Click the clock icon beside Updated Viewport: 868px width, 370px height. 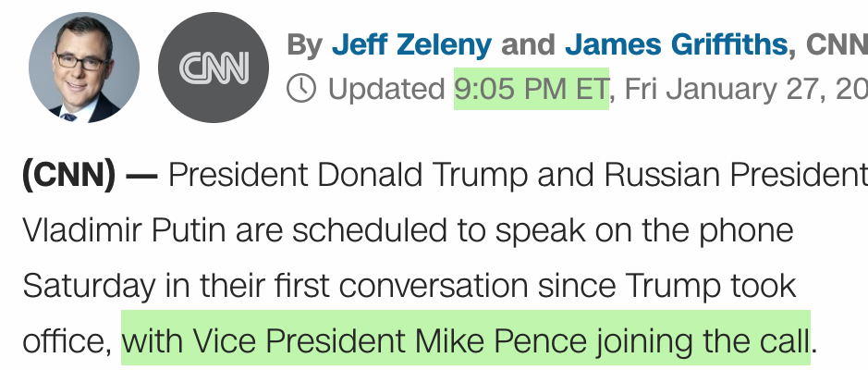pyautogui.click(x=301, y=90)
